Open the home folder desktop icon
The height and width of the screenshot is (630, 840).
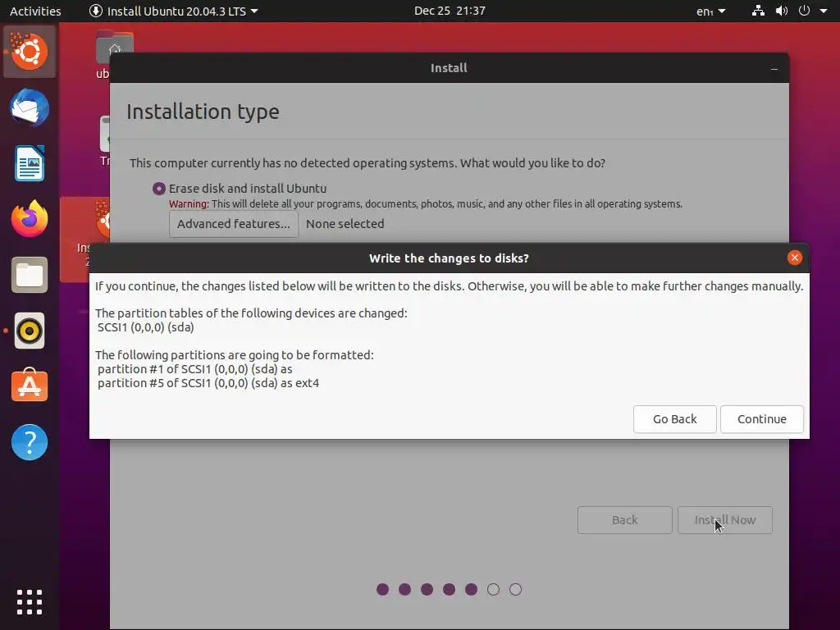[x=114, y=48]
